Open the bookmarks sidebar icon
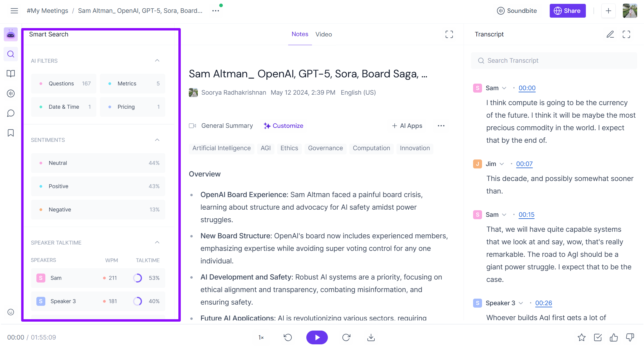Screen dimensions: 644x350 pyautogui.click(x=11, y=133)
